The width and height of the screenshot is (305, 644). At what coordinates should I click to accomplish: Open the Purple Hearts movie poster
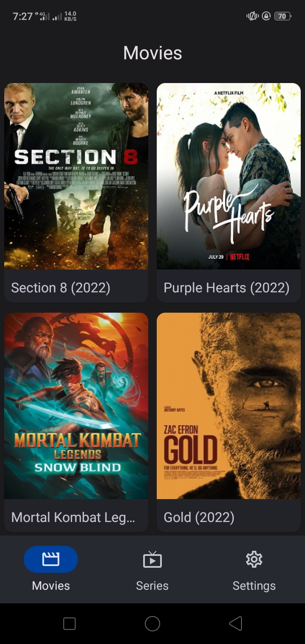pos(229,176)
